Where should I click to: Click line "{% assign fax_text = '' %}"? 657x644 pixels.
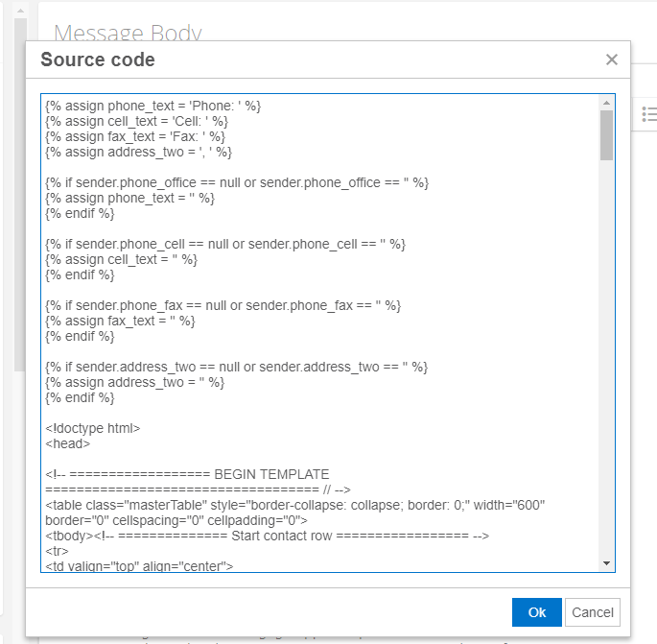[x=120, y=321]
